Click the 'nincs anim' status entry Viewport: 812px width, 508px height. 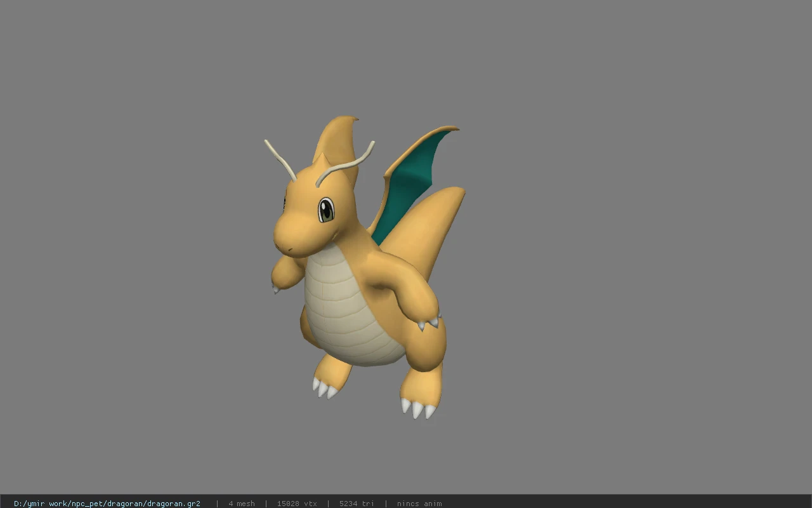pyautogui.click(x=419, y=504)
